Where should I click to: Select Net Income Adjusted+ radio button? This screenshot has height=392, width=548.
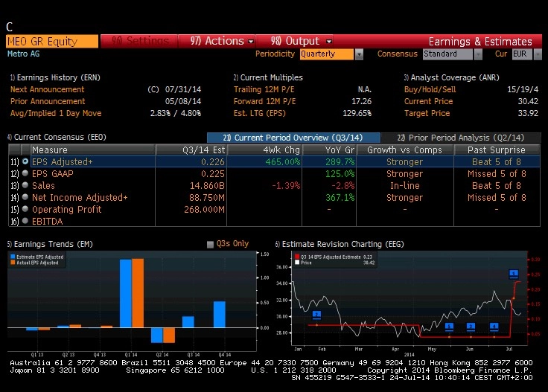[x=25, y=197]
